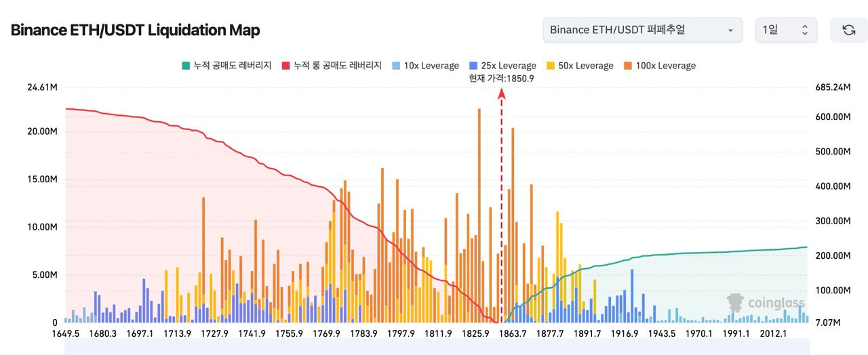Click the x-axis label 1811.9

439,333
